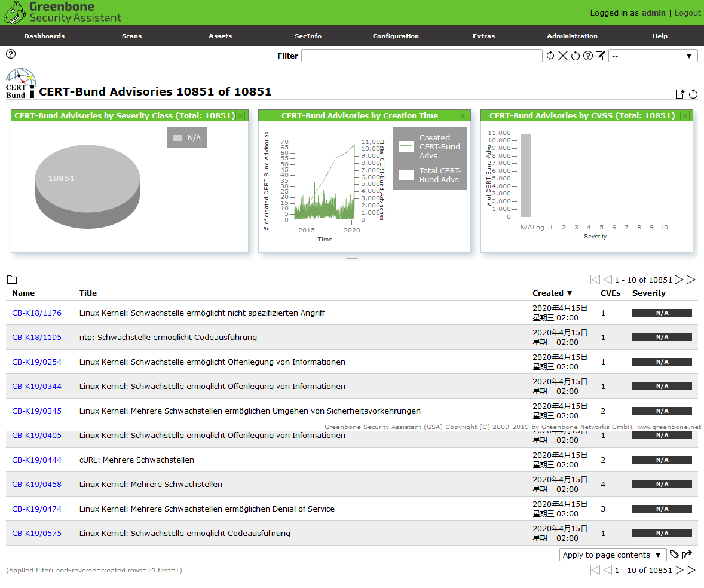704x588 pixels.
Task: Open advisory CB-K18/1176
Action: coord(37,313)
